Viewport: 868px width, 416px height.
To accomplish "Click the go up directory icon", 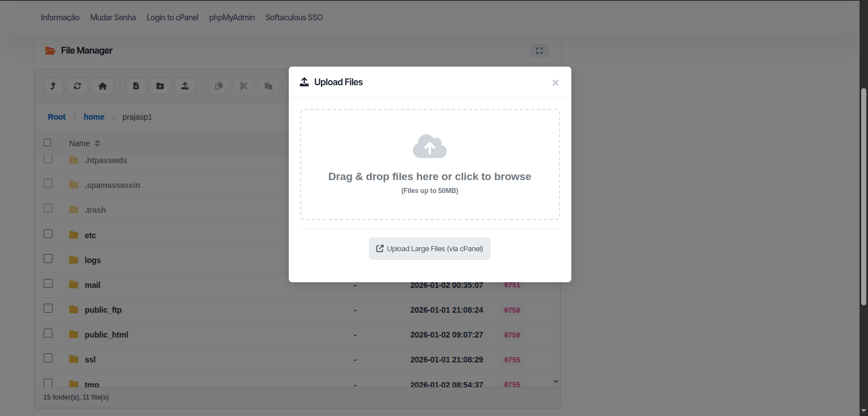I will click(x=53, y=86).
